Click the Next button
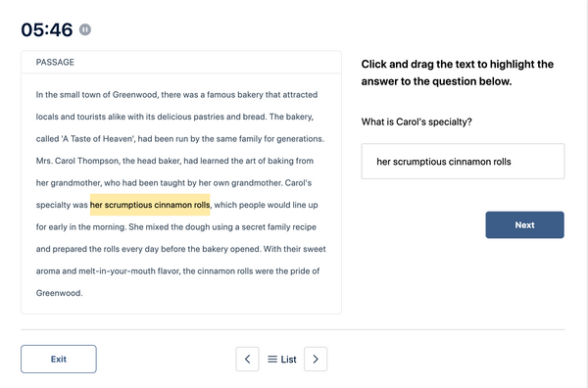 point(524,225)
